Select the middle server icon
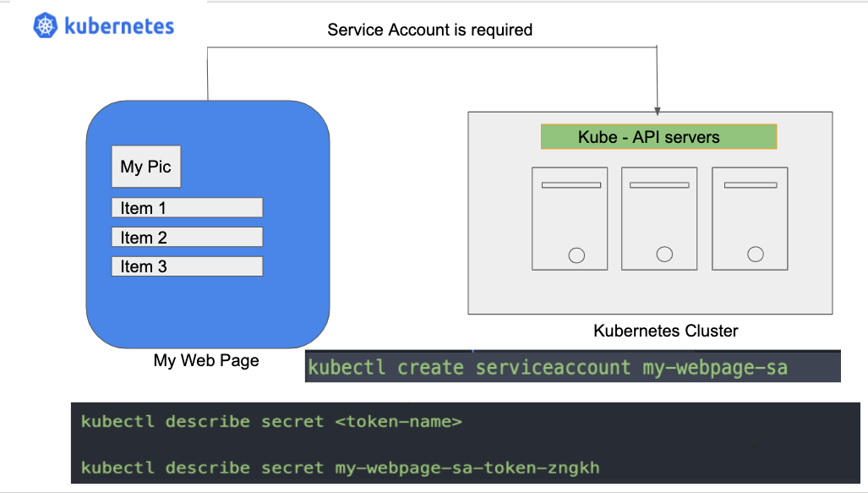 click(x=659, y=218)
